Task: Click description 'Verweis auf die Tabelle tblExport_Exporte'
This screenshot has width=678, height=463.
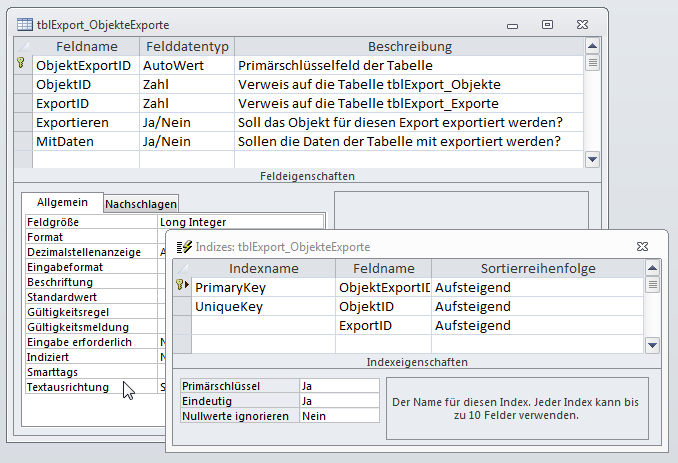Action: point(368,103)
